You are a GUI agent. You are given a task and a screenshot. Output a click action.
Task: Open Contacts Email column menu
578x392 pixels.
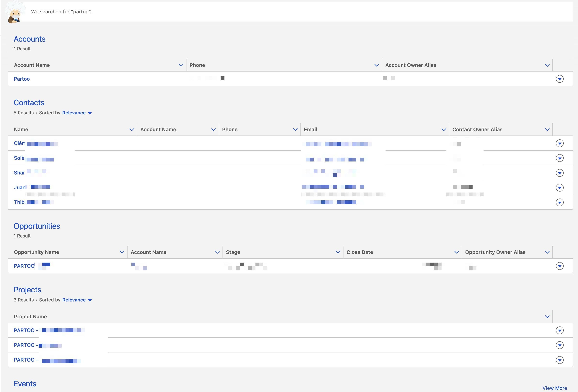[x=444, y=130]
